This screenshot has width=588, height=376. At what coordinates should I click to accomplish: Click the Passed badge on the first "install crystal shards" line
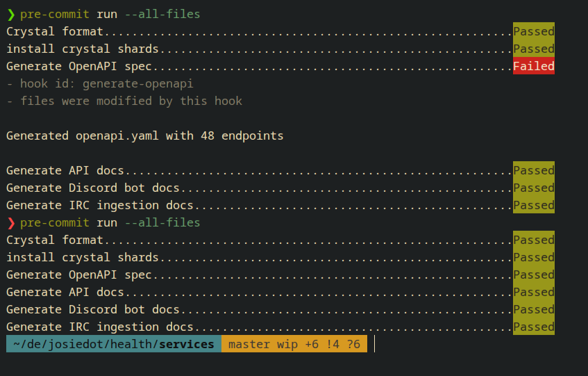(533, 49)
